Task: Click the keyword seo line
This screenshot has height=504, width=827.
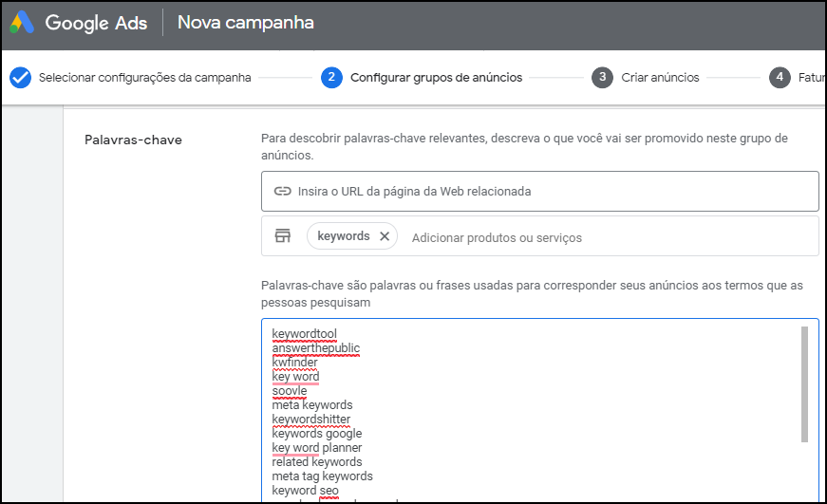Action: click(x=306, y=491)
